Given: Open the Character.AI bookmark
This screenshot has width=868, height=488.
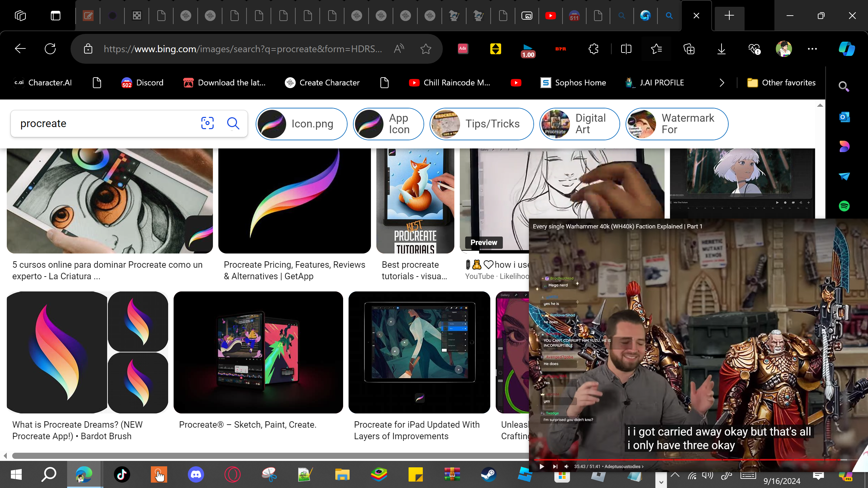Looking at the screenshot, I should (x=43, y=83).
